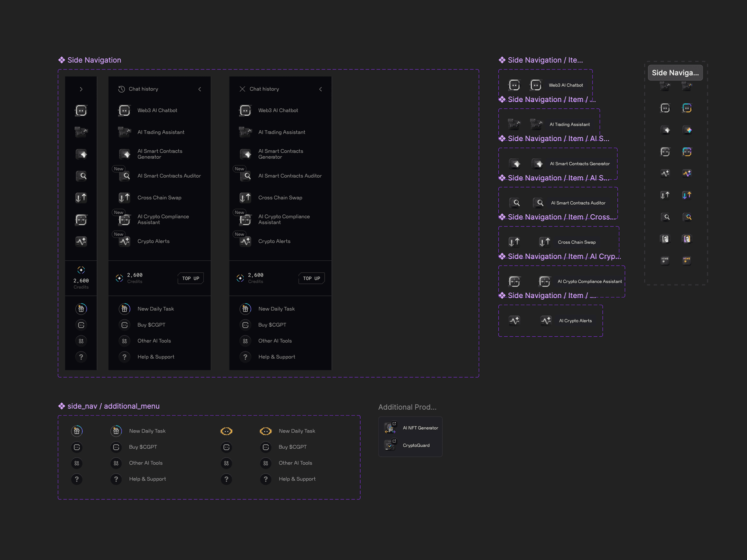
Task: Select the colored portrait avatar icon in the icon grid
Action: (687, 239)
